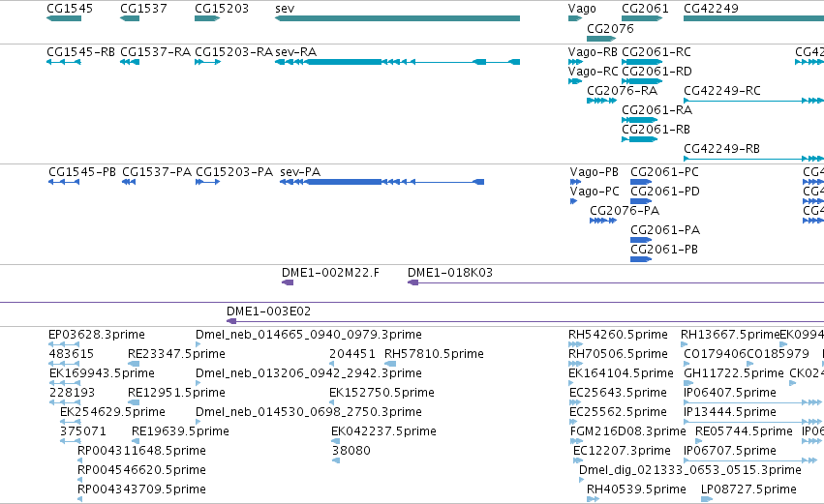Open EST label EK042237.5prime

tap(383, 431)
